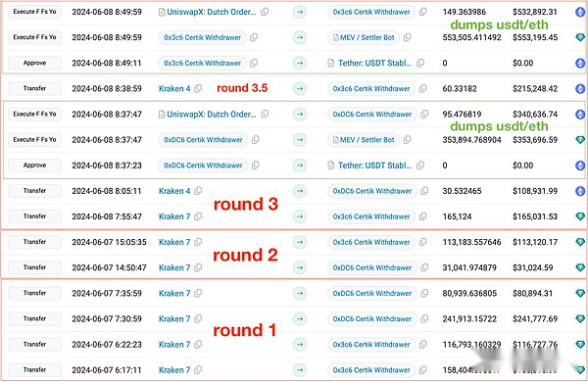Screen dimensions: 588x382
Task: Open the MEV / Settler Bot recipient at 8:49:59
Action: pyautogui.click(x=364, y=37)
